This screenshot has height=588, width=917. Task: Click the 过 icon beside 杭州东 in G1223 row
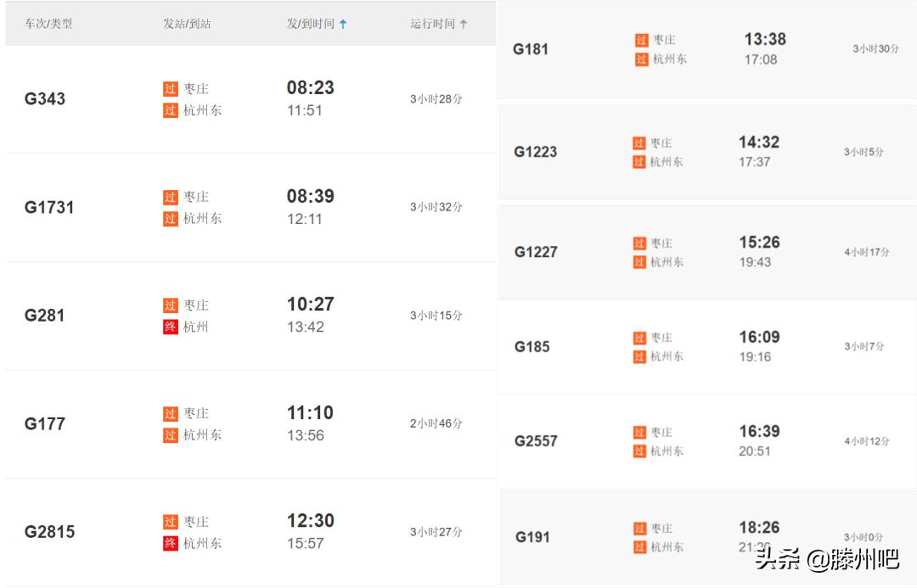(x=639, y=162)
